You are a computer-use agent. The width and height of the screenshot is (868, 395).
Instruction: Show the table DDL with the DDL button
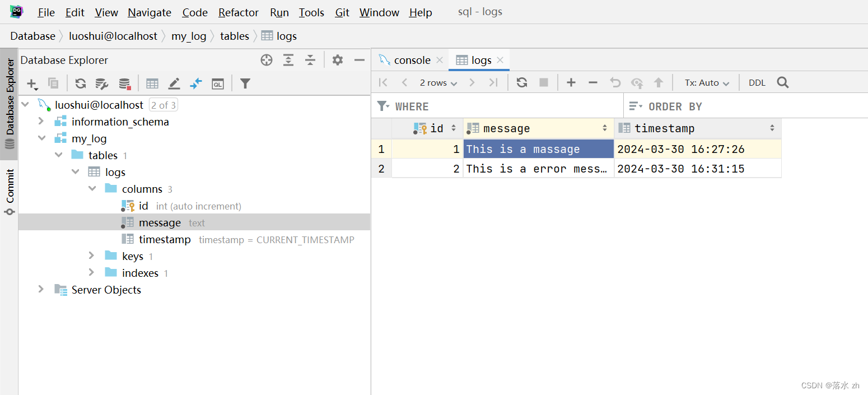(757, 82)
